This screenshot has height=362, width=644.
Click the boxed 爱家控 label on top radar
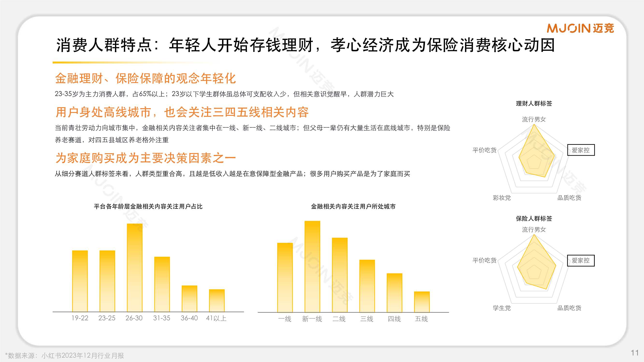[582, 150]
